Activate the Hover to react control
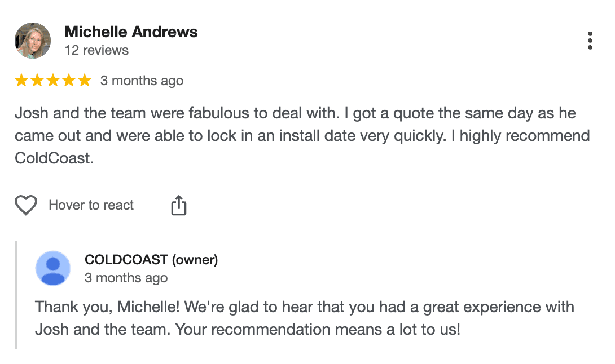This screenshot has width=615, height=364. pos(91,205)
